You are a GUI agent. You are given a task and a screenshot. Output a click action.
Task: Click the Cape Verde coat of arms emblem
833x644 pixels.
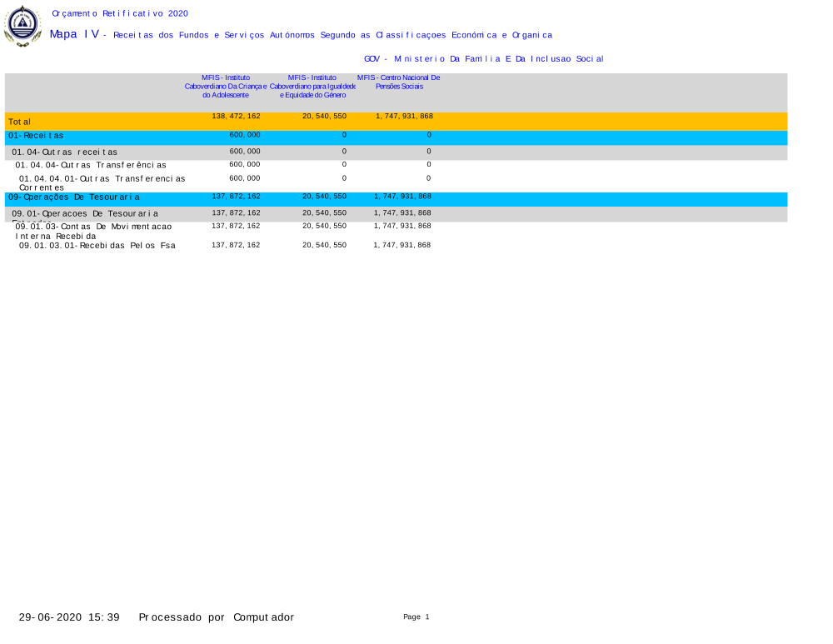click(22, 26)
